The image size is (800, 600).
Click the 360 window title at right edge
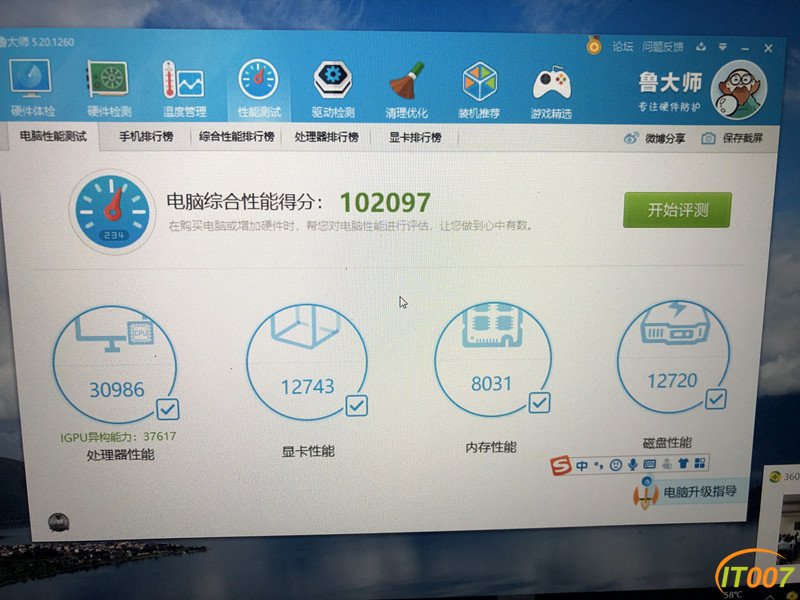[785, 477]
